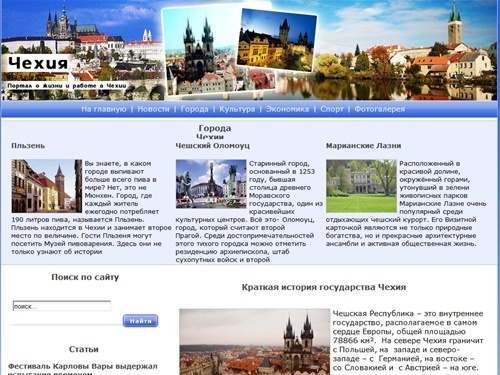The height and width of the screenshot is (375, 500).
Task: Click the Prague rooftops history article image
Action: click(x=254, y=342)
